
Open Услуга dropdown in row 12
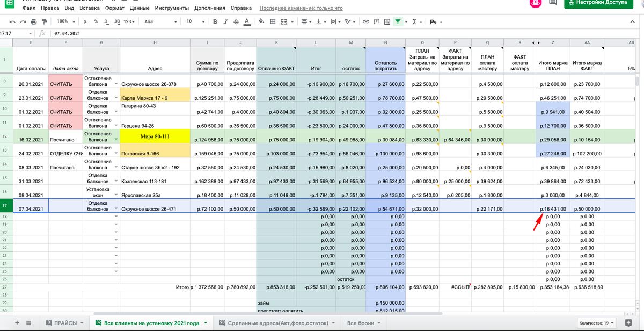[x=116, y=139]
